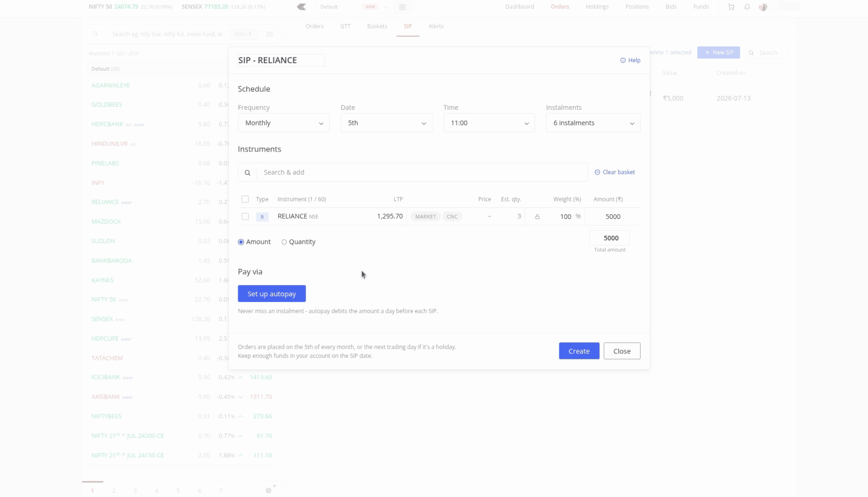
Task: Select SUZLON in the watchlist
Action: pos(103,242)
